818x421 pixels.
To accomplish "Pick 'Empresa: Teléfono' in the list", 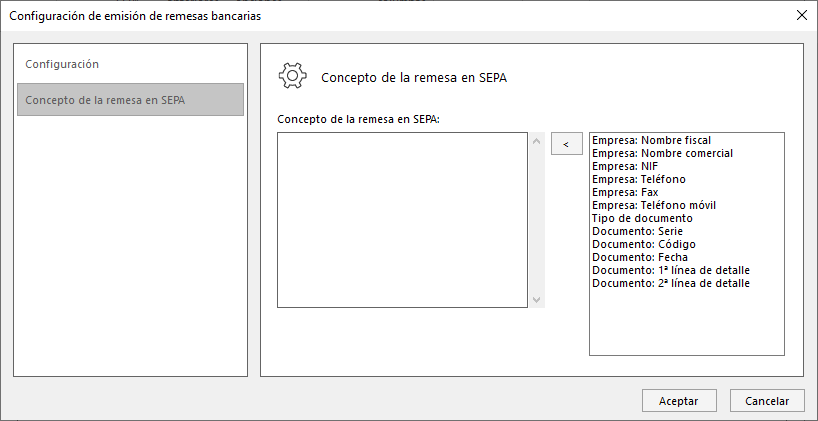I will [x=639, y=179].
